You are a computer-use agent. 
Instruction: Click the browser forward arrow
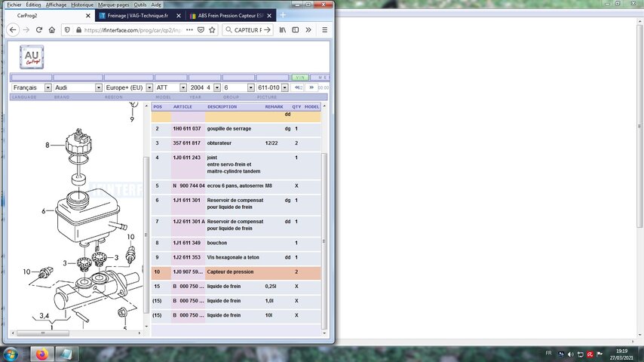[26, 30]
